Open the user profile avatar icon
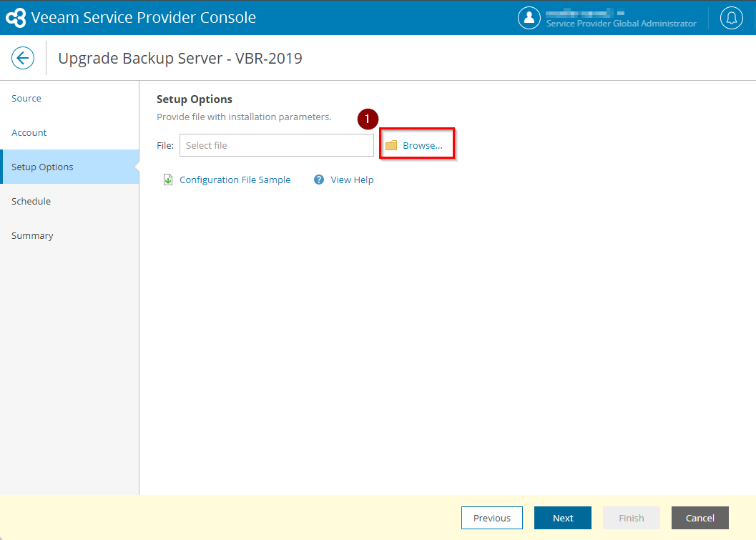Image resolution: width=756 pixels, height=540 pixels. [x=529, y=17]
